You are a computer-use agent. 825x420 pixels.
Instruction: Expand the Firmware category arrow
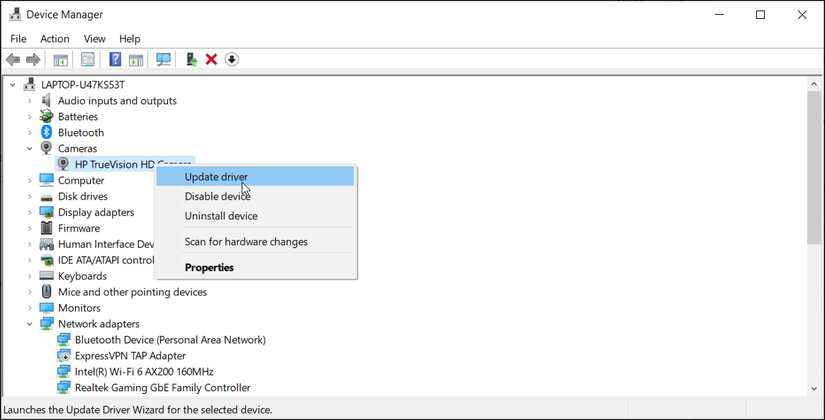(30, 228)
